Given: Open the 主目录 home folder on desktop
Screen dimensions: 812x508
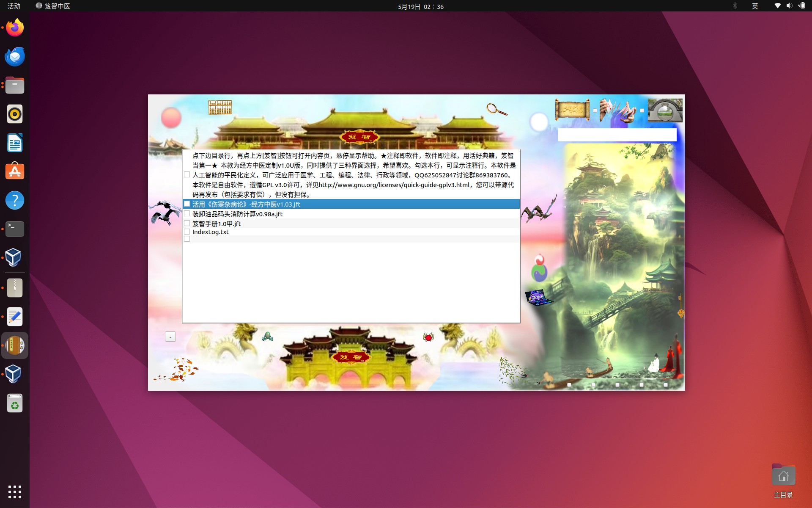Looking at the screenshot, I should (783, 481).
